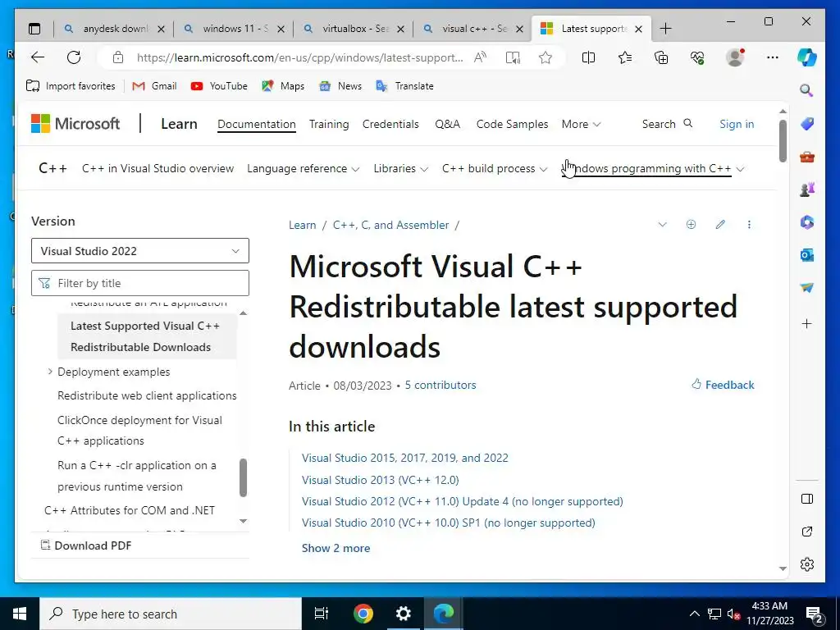Open the Favorites list icon
Screen dimensions: 840x630
624,57
